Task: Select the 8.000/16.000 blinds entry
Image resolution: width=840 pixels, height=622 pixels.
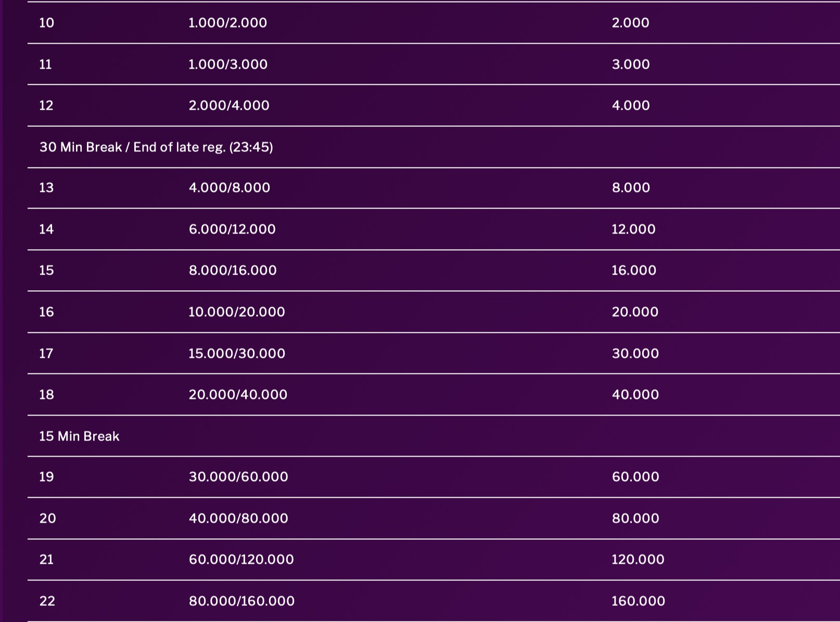Action: pos(232,270)
